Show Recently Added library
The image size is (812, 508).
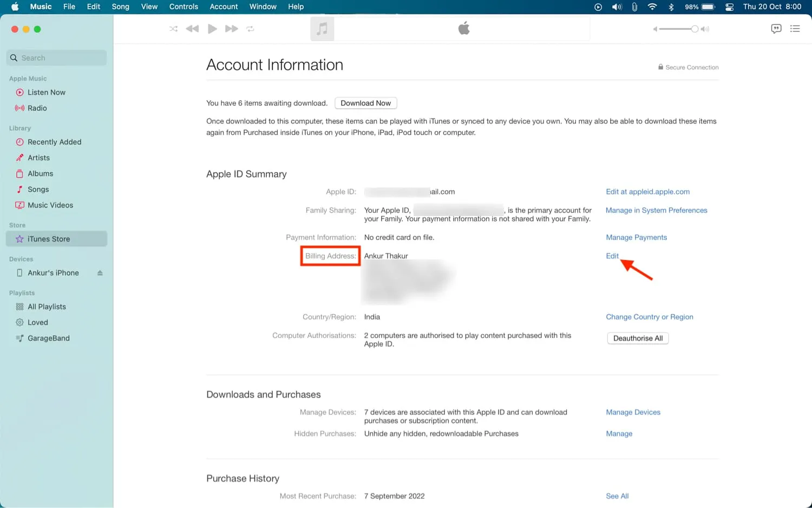(x=57, y=142)
